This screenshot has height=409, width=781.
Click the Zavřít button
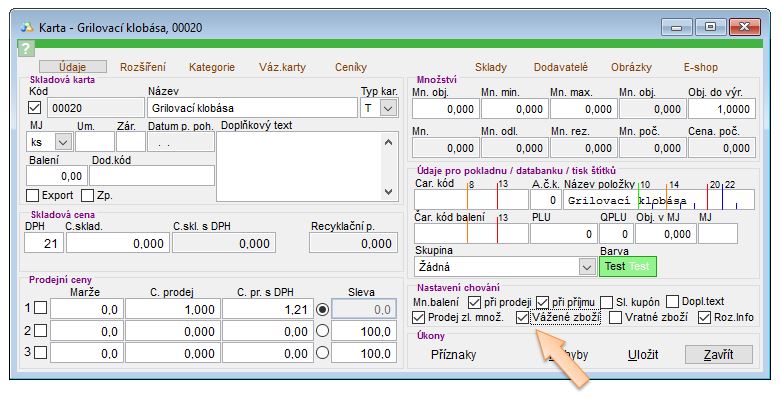coord(717,355)
